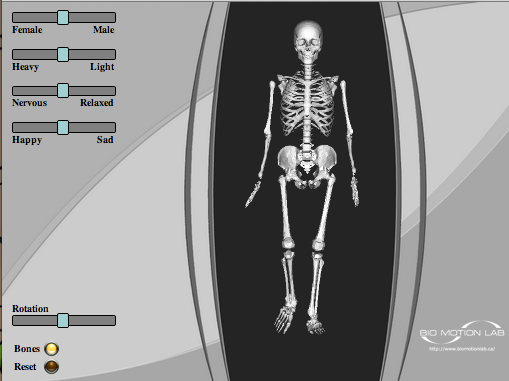The height and width of the screenshot is (381, 509).
Task: Click the Nervous–Relaxed slider handle
Action: [x=63, y=91]
